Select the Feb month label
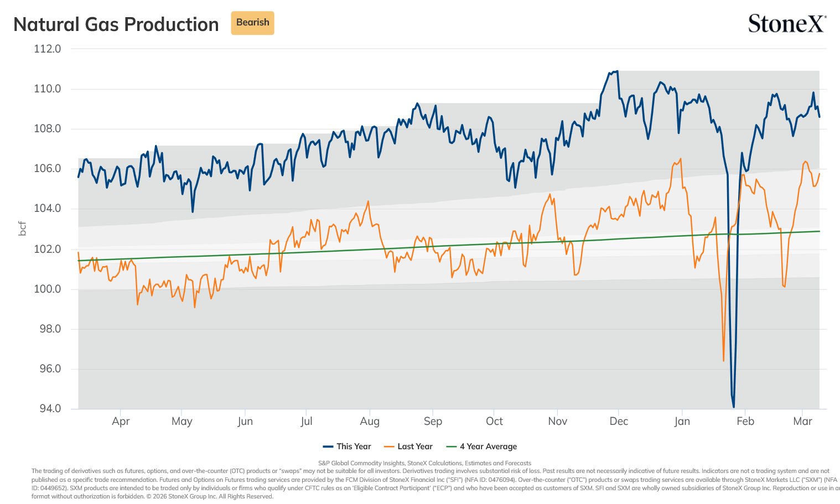 745,422
